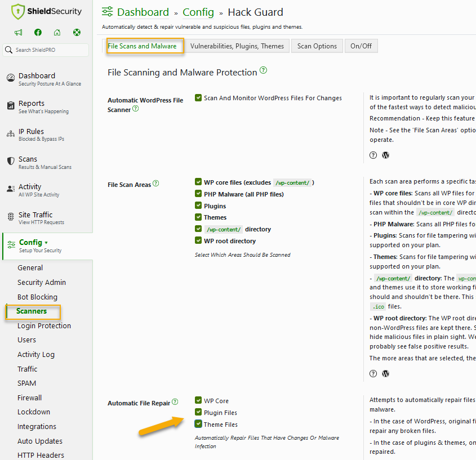Open Site Traffic View HTTP Requests link

[x=41, y=218]
